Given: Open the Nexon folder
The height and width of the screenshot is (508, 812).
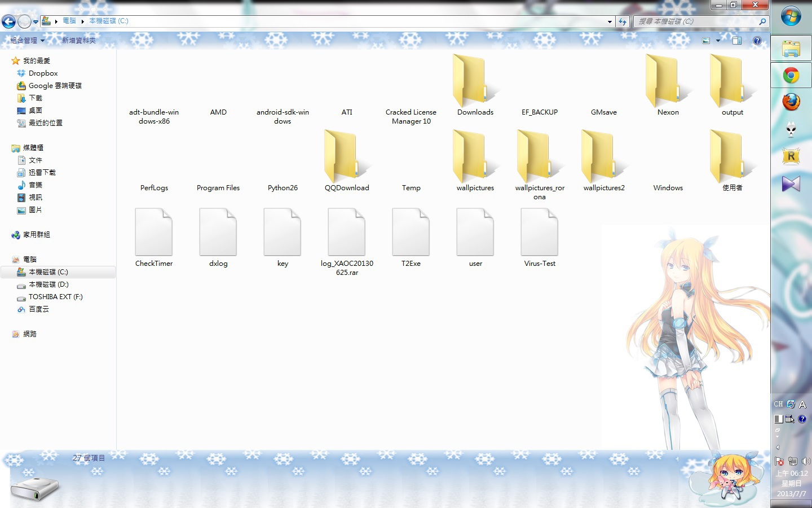Looking at the screenshot, I should point(668,85).
